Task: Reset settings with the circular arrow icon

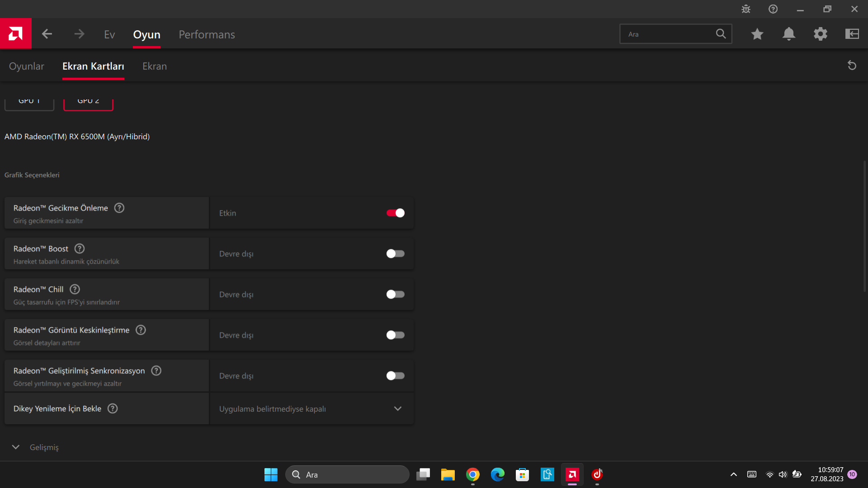Action: [x=852, y=66]
